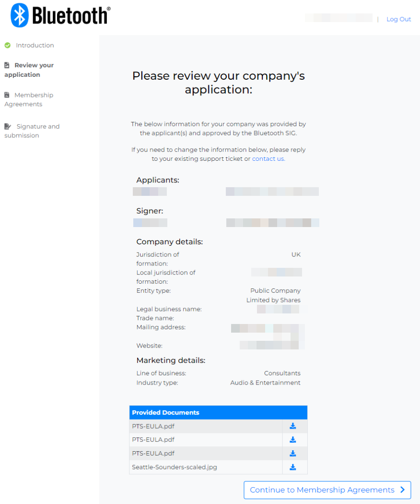Click the green checkmark beside Introduction
420x504 pixels.
[8, 45]
